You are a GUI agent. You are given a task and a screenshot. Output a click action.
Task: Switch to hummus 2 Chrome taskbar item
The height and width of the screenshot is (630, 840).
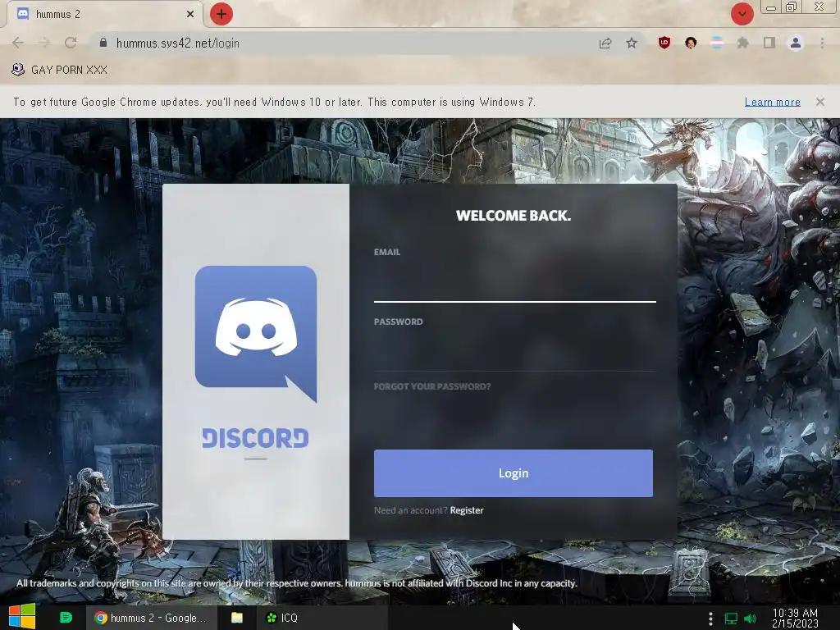coord(151,618)
